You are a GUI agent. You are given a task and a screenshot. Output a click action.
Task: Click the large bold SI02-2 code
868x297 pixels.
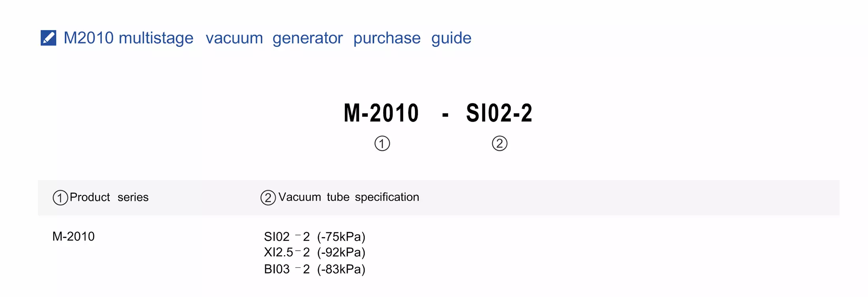[x=499, y=113]
